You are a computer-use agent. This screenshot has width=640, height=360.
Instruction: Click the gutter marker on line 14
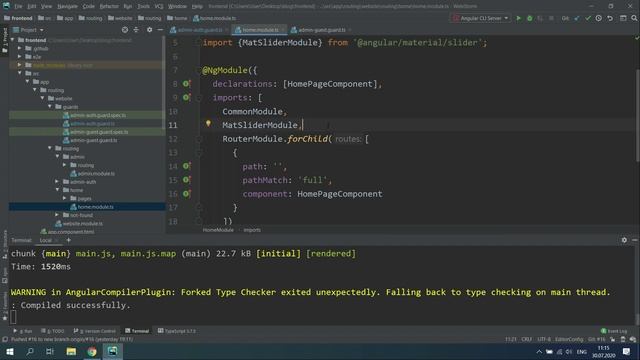click(x=187, y=166)
